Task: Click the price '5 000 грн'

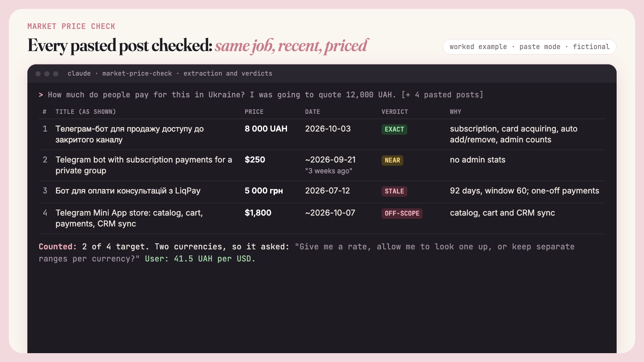Action: [x=264, y=191]
